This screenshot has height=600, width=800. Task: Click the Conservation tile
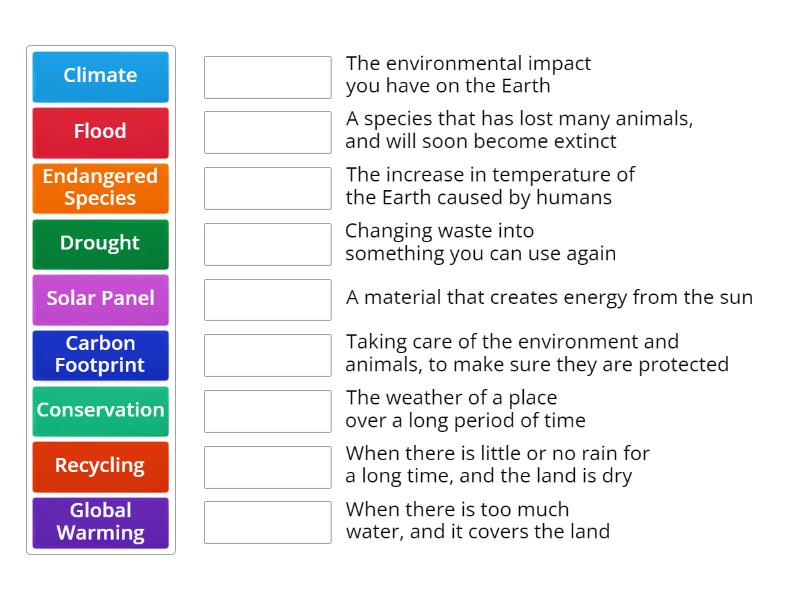(100, 411)
